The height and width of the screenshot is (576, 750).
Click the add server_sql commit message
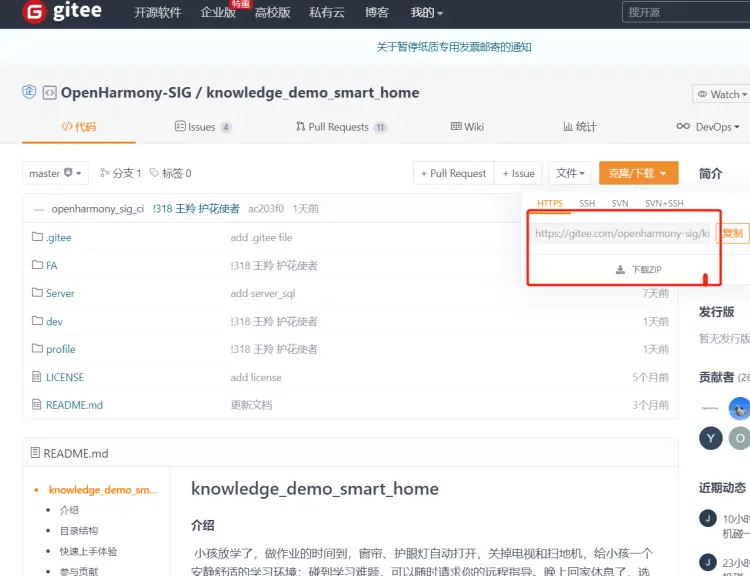coord(263,293)
